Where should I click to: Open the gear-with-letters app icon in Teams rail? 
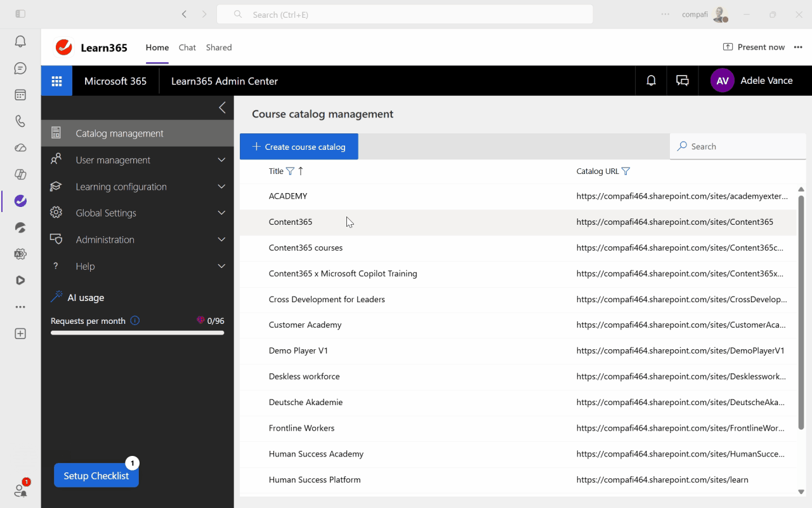[x=20, y=254]
